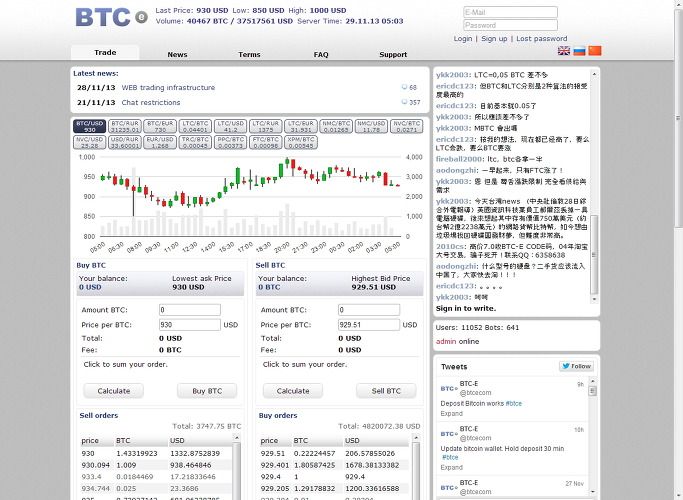Select the BTC/EUR pair tab
The height and width of the screenshot is (500, 683).
(160, 126)
